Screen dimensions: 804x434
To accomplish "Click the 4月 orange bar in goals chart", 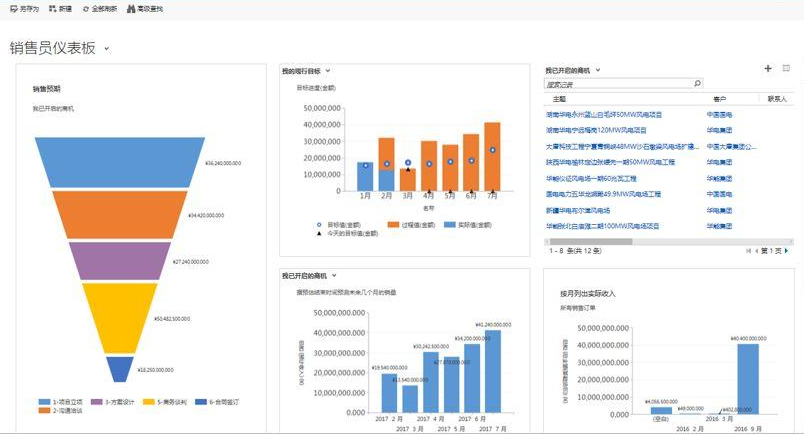I will click(429, 166).
